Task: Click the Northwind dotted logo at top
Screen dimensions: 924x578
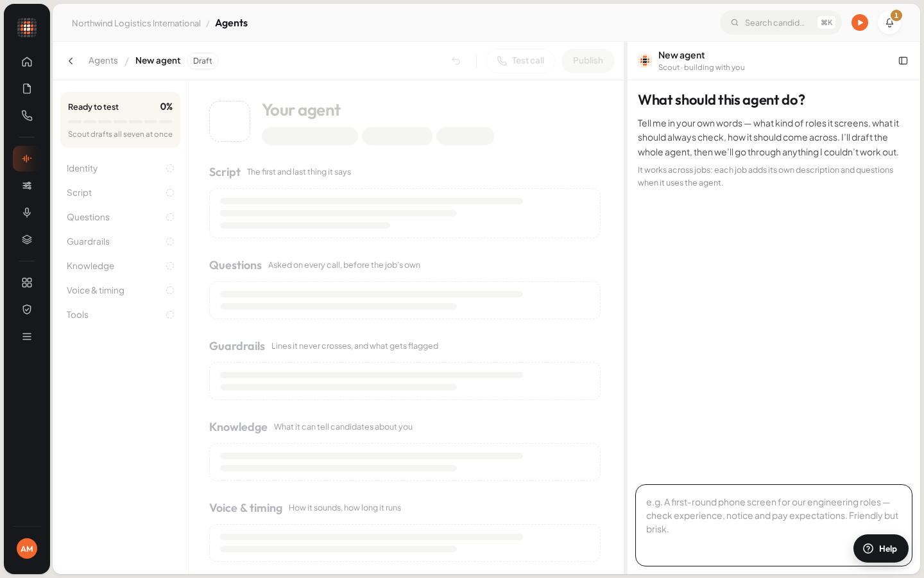Action: pos(27,28)
